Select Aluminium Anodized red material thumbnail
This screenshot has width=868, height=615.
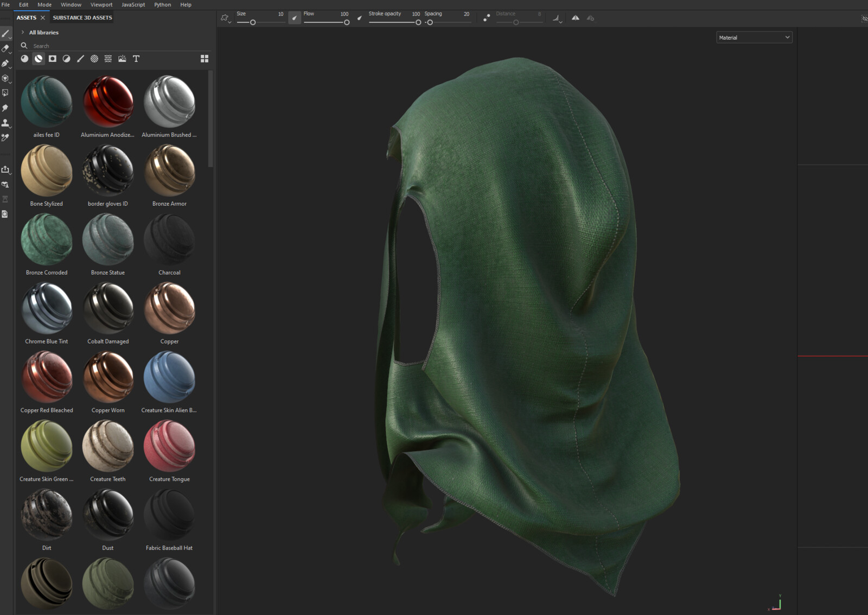(108, 102)
